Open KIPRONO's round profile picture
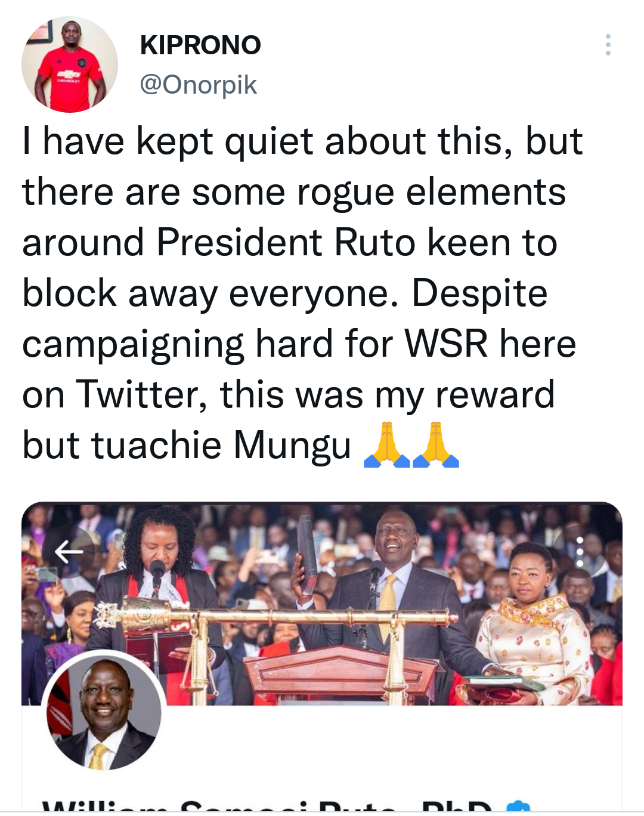644x816 pixels. [x=70, y=64]
